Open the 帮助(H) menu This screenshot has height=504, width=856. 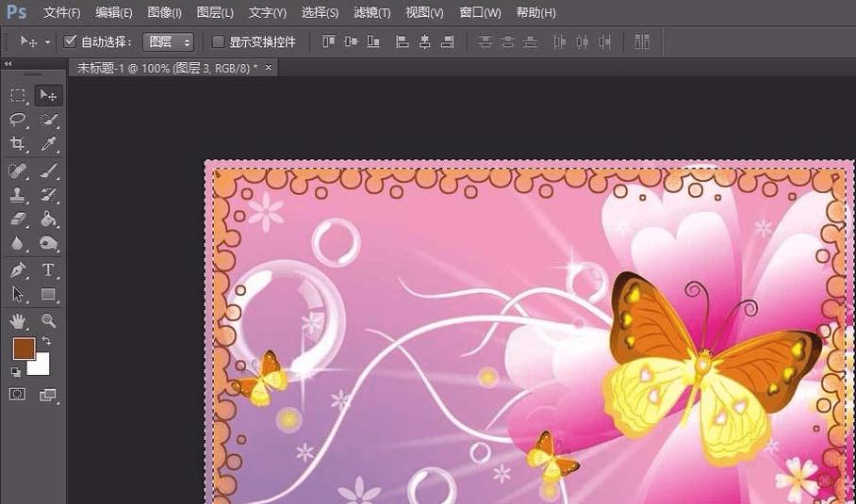535,12
